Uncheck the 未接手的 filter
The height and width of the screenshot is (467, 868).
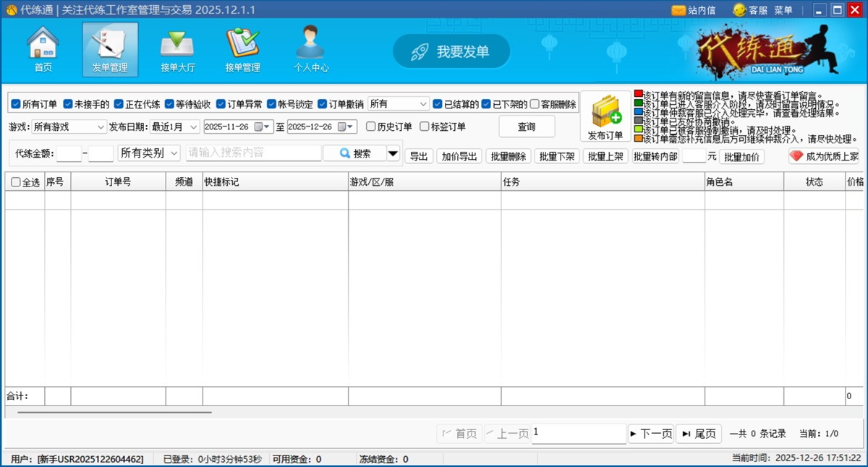click(69, 103)
